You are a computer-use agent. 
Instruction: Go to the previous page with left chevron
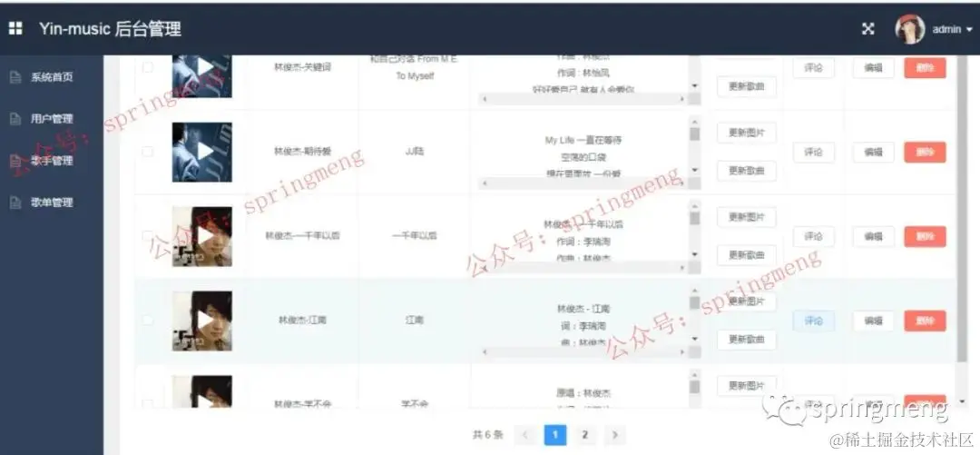coord(525,434)
